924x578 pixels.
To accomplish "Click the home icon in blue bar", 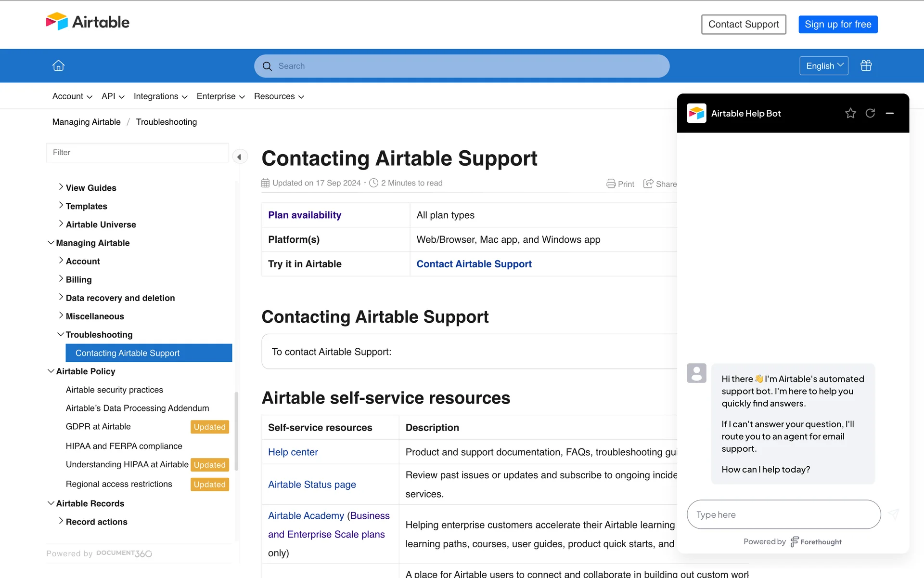I will (58, 66).
